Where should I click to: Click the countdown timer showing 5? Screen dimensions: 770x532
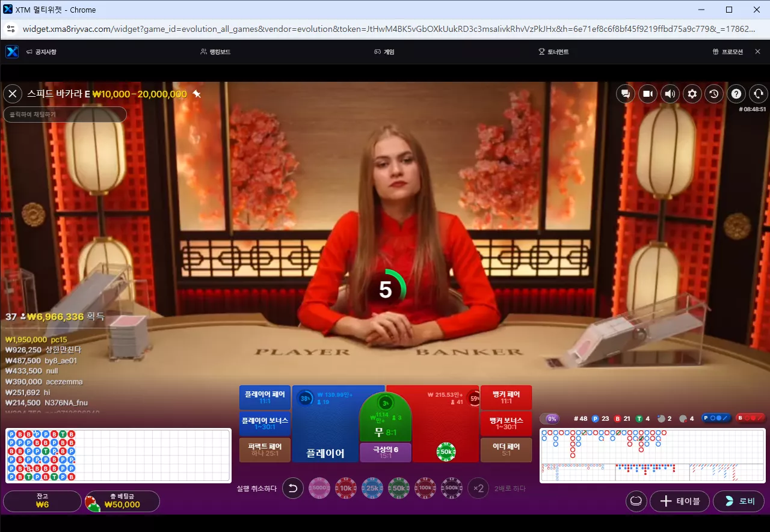[x=386, y=290]
